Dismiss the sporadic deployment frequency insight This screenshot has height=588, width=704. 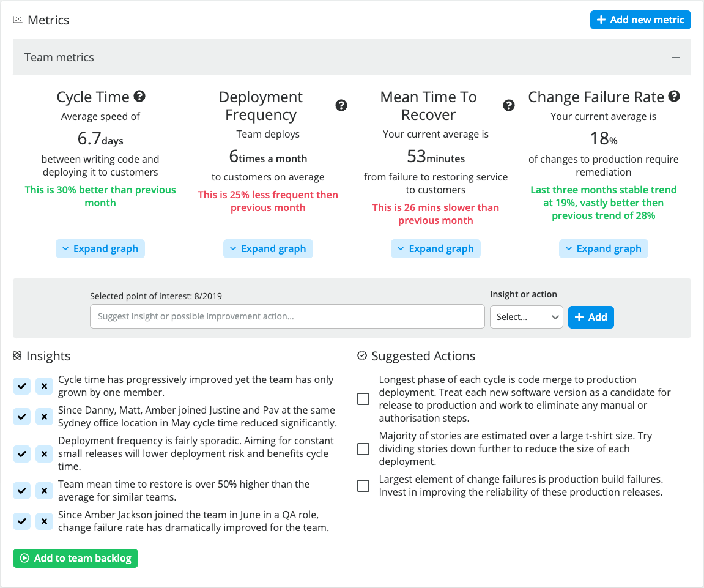pyautogui.click(x=43, y=454)
